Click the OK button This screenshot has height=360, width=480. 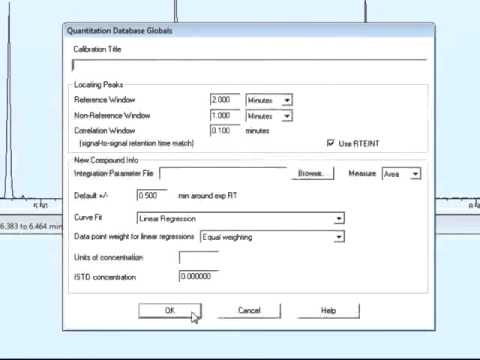[170, 311]
